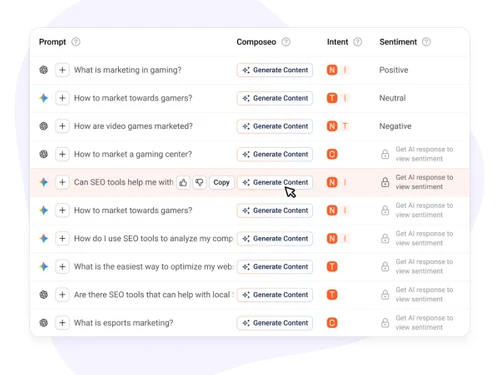Click the 'Positive' sentiment value
This screenshot has width=500, height=375.
(x=394, y=70)
